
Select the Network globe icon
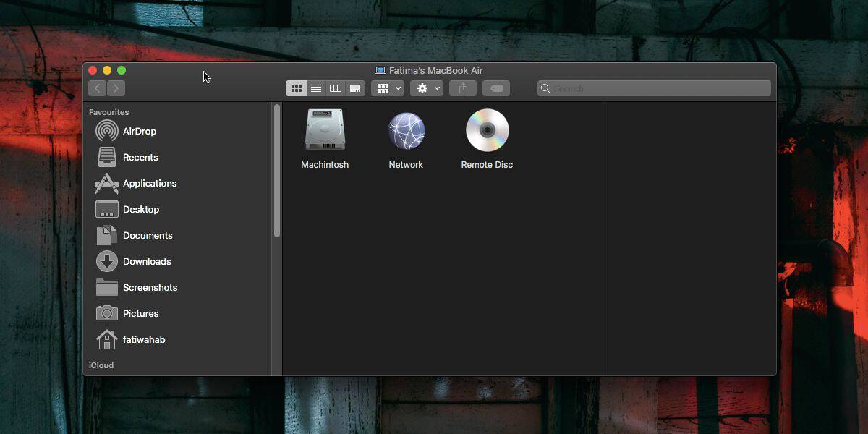pyautogui.click(x=406, y=131)
